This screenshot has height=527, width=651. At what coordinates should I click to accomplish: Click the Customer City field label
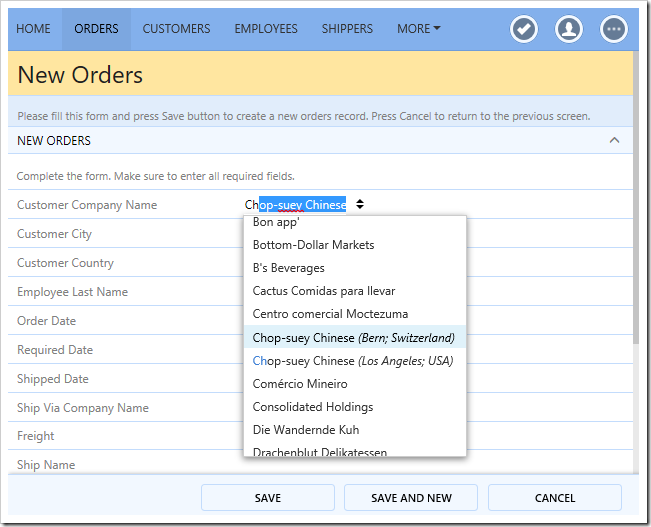(x=54, y=234)
